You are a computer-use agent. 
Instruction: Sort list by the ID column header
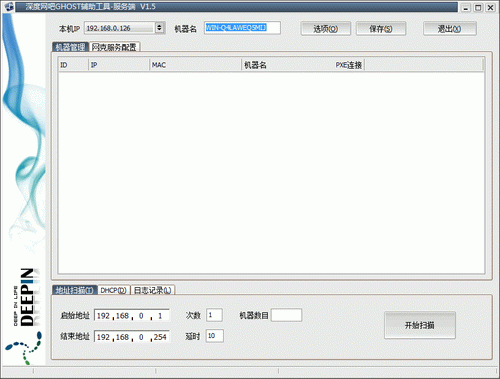(x=73, y=65)
